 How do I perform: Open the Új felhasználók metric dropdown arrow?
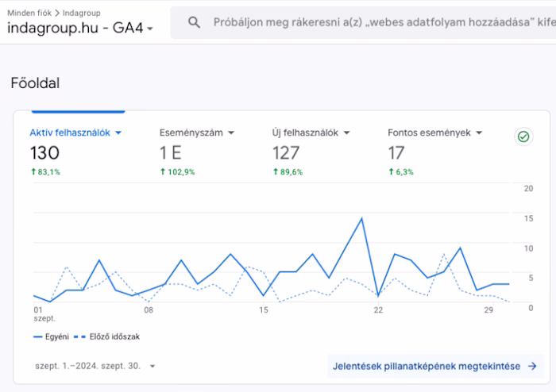click(x=347, y=133)
